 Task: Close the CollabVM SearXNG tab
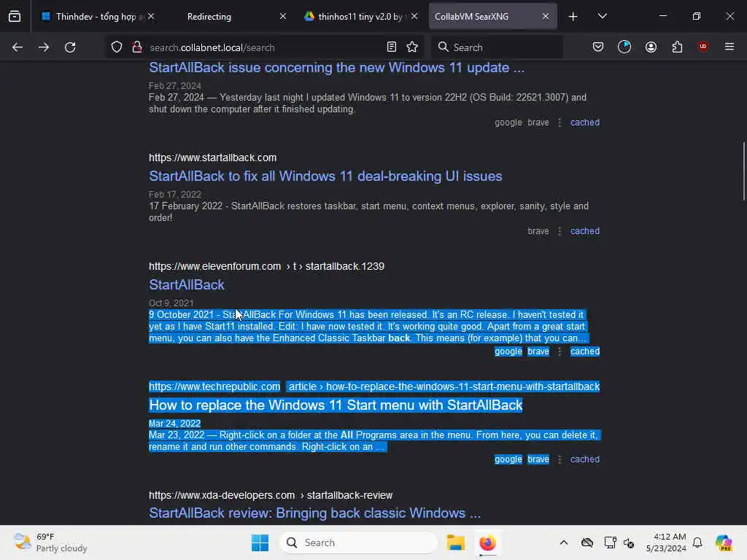click(x=546, y=16)
